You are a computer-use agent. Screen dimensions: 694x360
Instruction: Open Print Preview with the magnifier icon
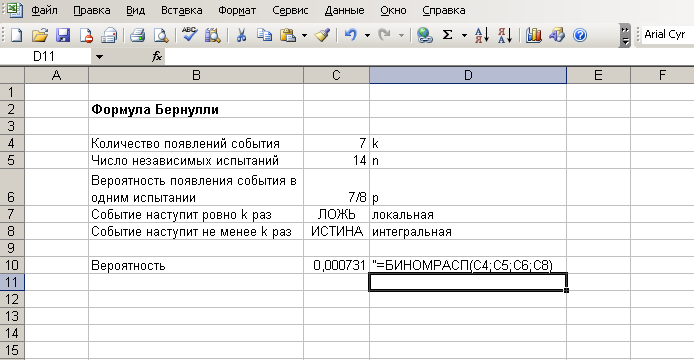pyautogui.click(x=161, y=35)
